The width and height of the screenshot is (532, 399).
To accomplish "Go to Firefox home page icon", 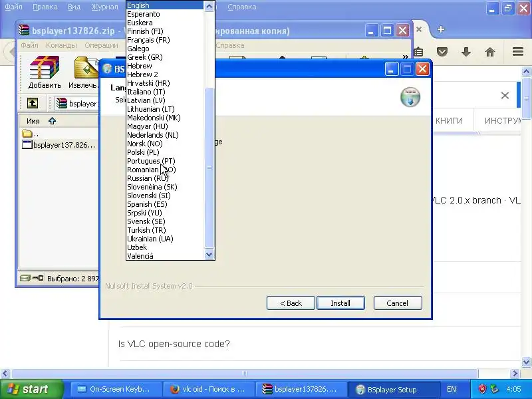I will (x=490, y=52).
